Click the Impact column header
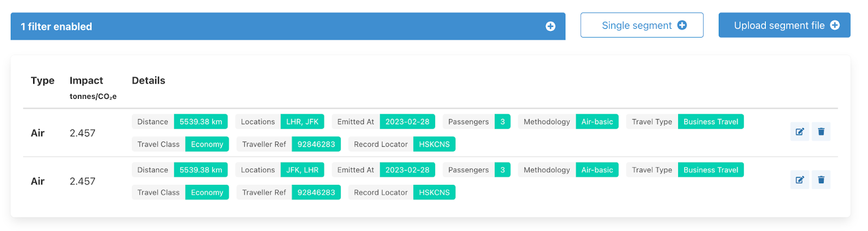 pyautogui.click(x=86, y=80)
